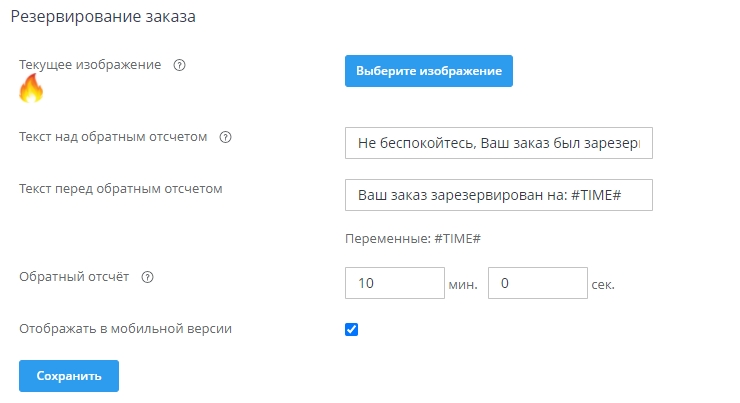740x403 pixels.
Task: Click the fire emoji current image
Action: 32,90
